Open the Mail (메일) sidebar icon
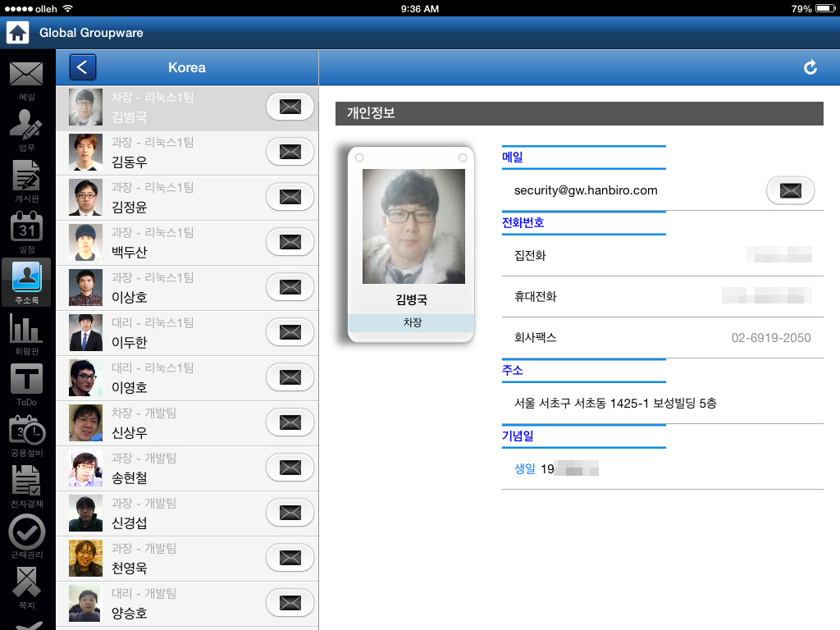840x630 pixels. coord(26,80)
